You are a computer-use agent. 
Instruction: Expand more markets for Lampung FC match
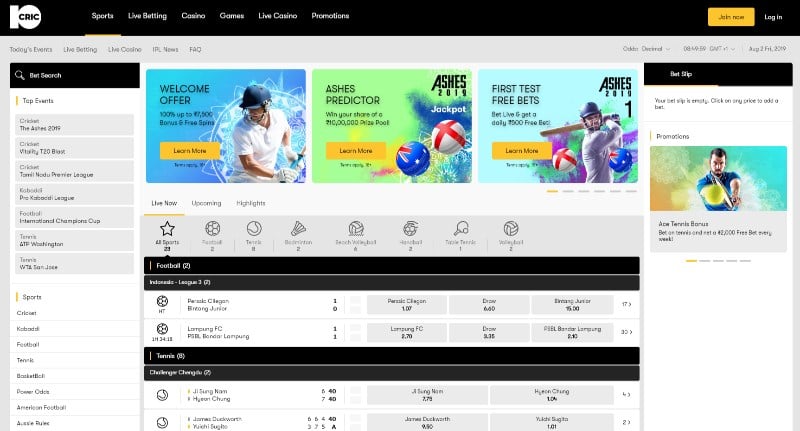click(x=626, y=332)
